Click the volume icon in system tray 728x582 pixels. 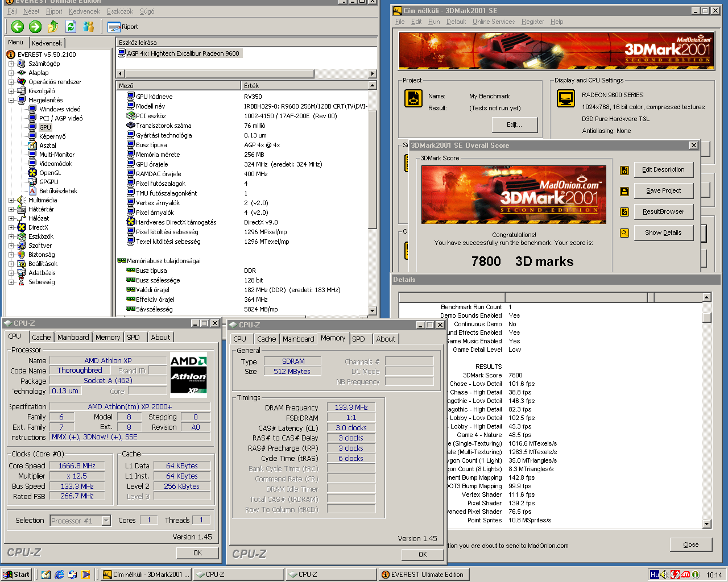[664, 575]
